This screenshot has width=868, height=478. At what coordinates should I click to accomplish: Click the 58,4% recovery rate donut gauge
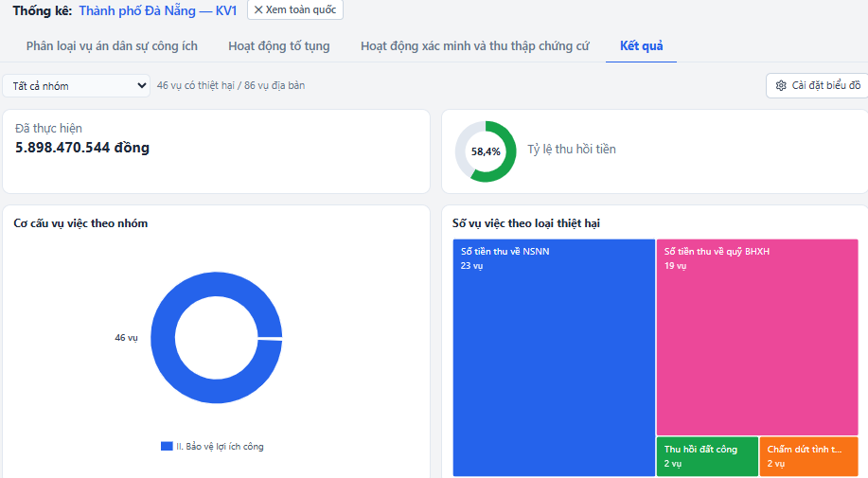click(486, 151)
